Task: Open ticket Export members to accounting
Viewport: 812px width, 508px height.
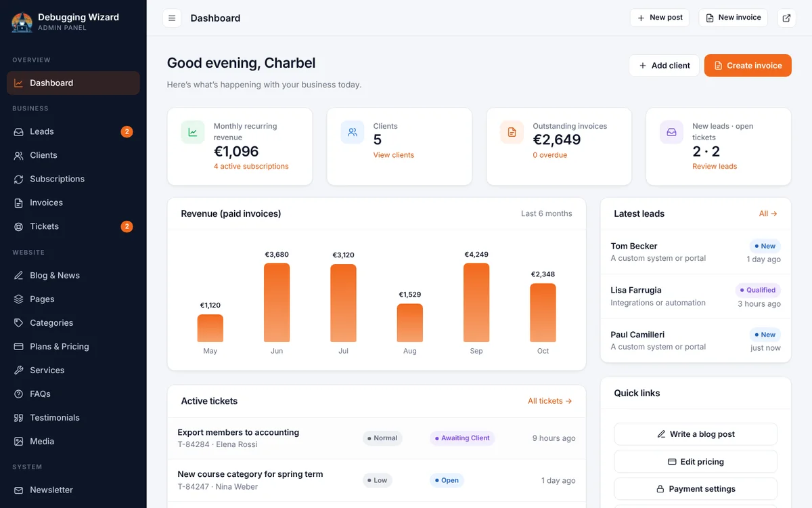Action: point(376,438)
